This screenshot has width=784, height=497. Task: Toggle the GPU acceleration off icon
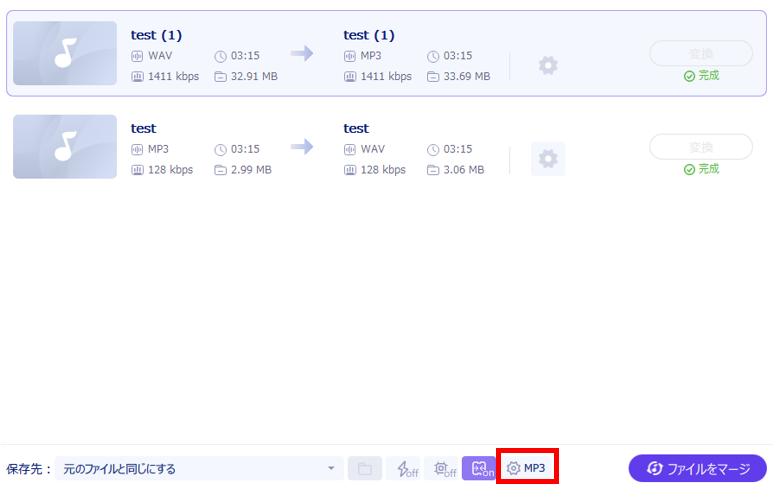pyautogui.click(x=442, y=468)
